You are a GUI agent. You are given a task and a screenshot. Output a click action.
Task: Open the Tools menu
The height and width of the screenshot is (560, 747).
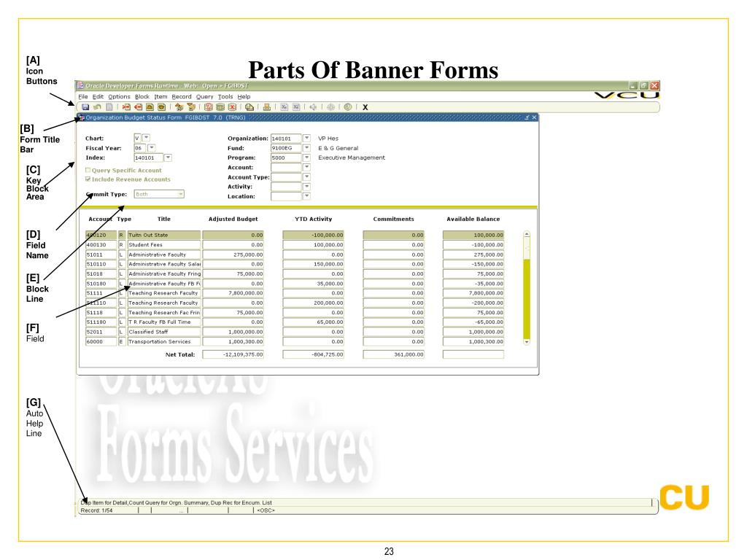[x=225, y=97]
